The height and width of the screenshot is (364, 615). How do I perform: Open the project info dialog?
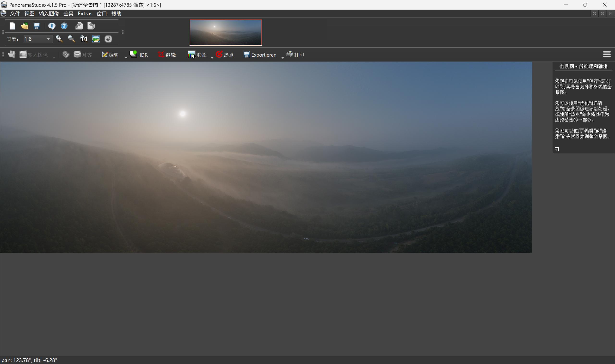[52, 26]
